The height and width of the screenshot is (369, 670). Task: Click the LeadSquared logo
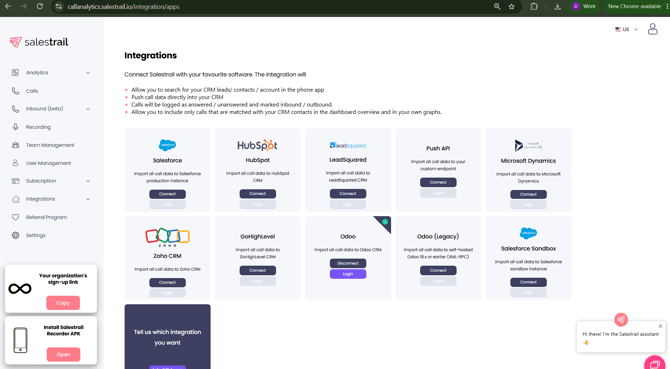coord(348,145)
